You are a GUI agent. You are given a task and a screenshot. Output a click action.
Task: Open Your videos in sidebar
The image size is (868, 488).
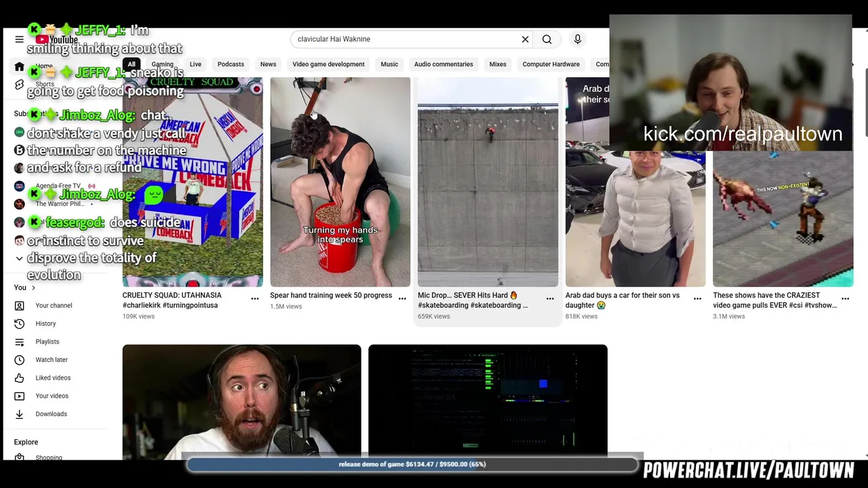(x=52, y=396)
